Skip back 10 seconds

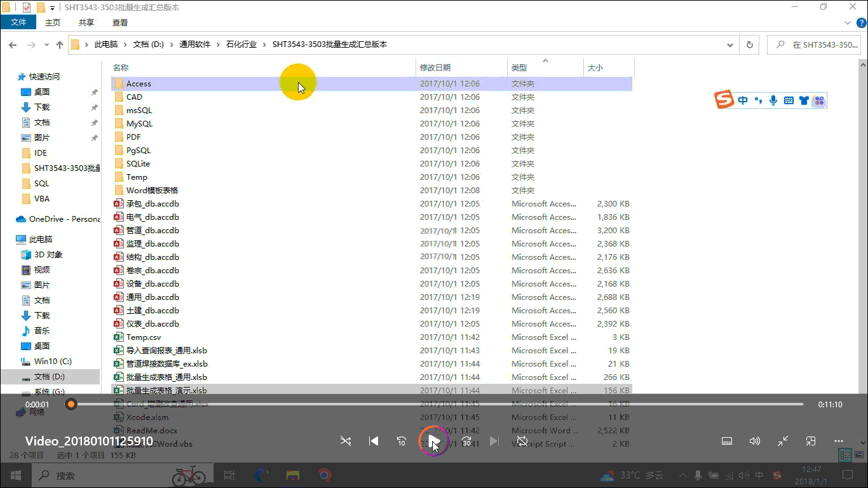tap(402, 441)
